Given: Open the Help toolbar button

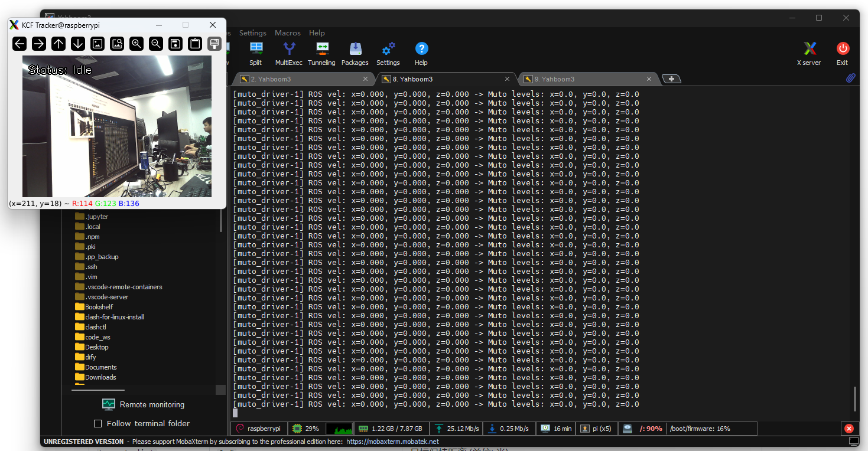Looking at the screenshot, I should (421, 53).
